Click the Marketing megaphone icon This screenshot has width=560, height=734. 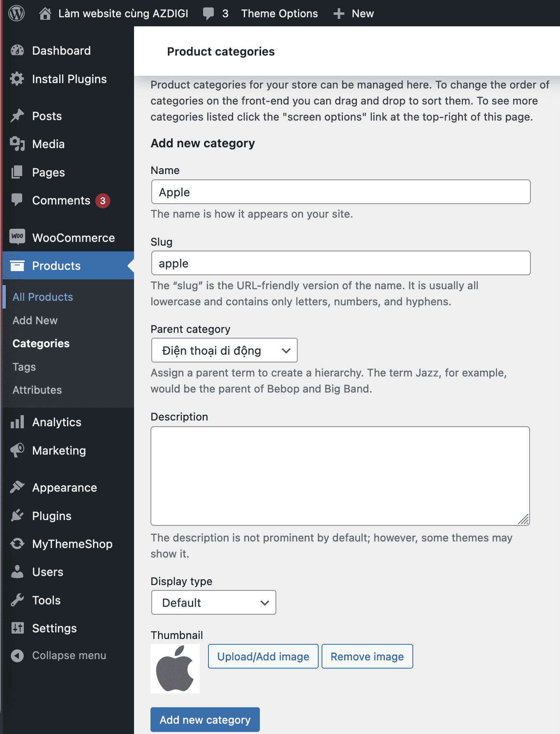click(17, 450)
